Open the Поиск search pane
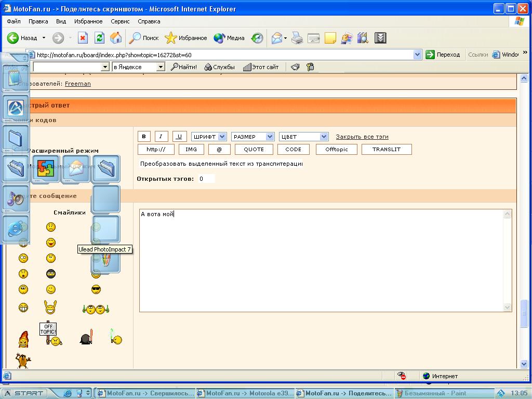 144,38
